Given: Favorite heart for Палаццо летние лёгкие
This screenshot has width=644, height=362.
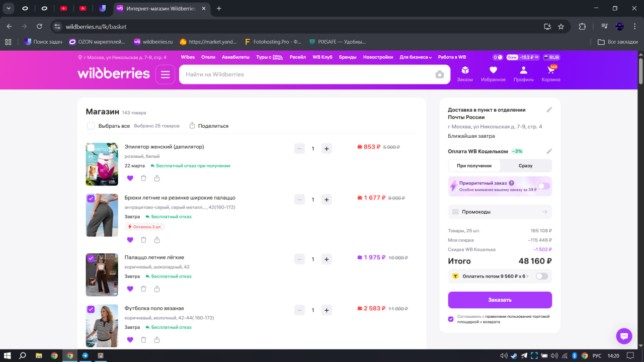Looking at the screenshot, I should coord(130,289).
